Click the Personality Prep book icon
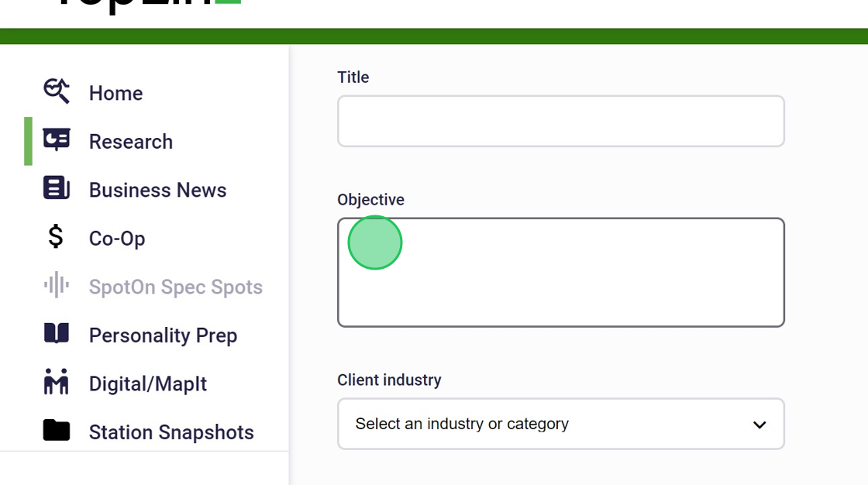Viewport: 868px width, 485px height. [57, 334]
